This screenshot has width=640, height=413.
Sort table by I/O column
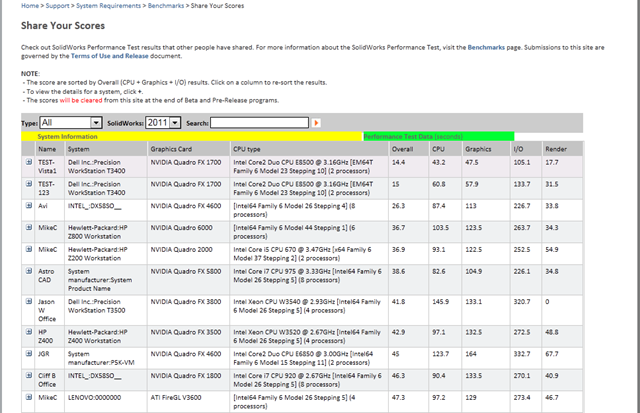[x=518, y=149]
